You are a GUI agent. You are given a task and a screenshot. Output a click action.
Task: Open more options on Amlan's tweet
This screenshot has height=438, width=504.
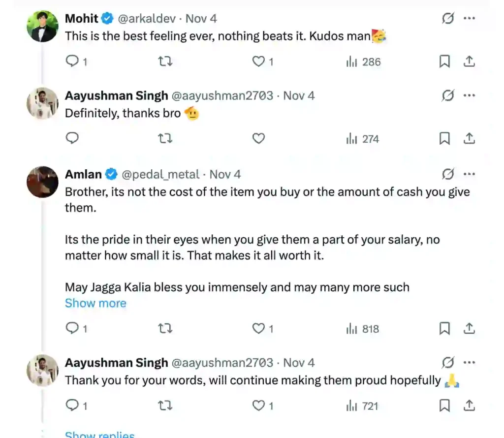(x=470, y=174)
